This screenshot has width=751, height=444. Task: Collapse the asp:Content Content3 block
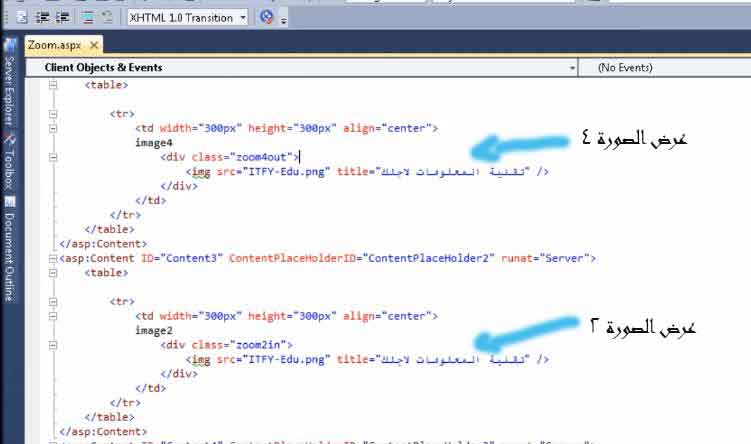point(52,258)
